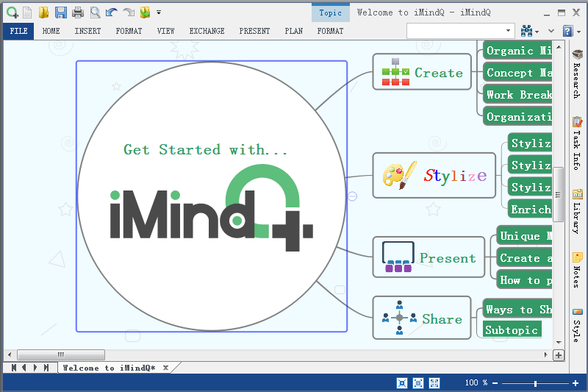Save the map with the floppy disk icon
Image resolution: width=588 pixels, height=392 pixels.
[x=61, y=13]
